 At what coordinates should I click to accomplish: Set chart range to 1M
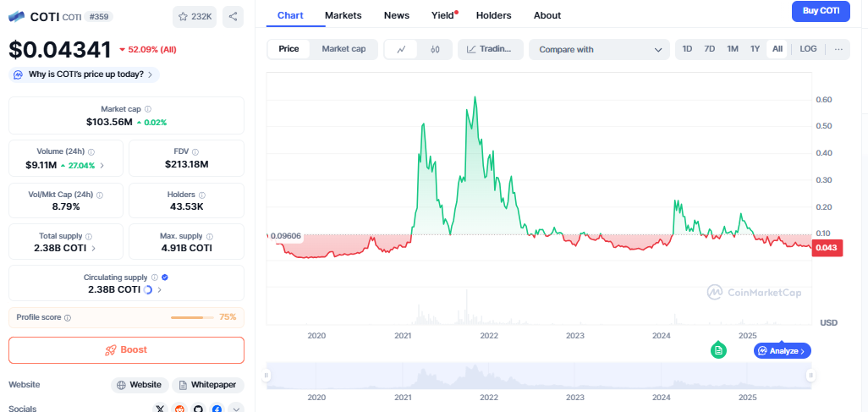click(x=733, y=49)
